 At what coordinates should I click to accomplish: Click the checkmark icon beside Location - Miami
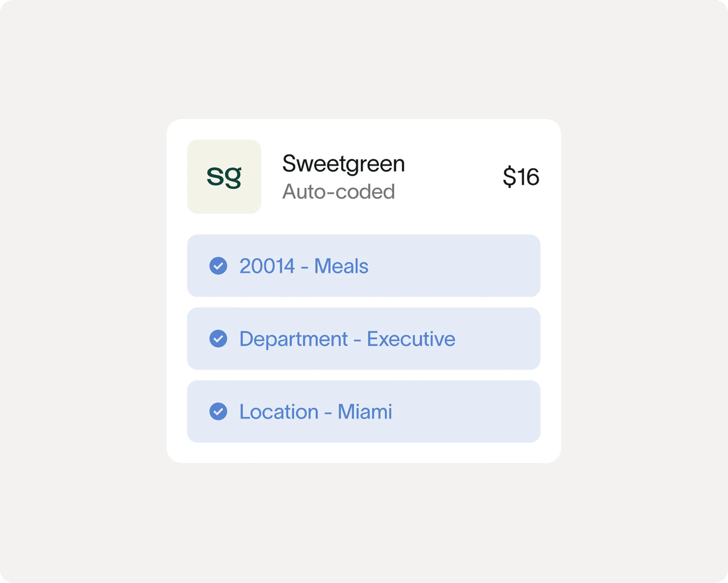tap(218, 411)
